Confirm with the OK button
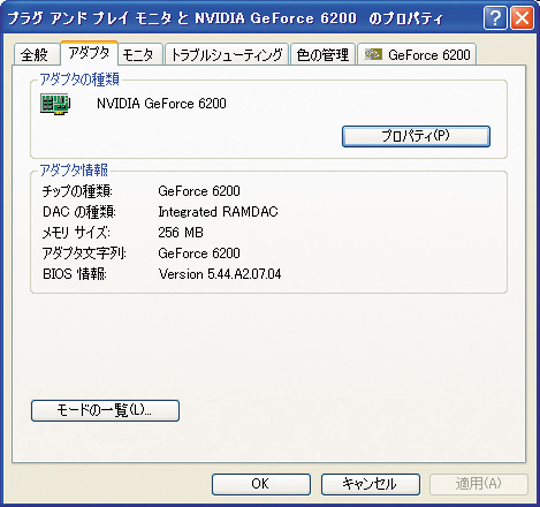540x507 pixels. click(261, 484)
